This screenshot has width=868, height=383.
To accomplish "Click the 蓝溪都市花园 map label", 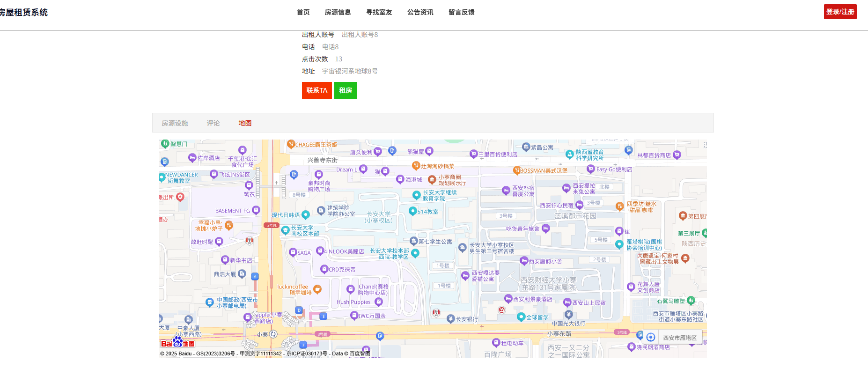I will tap(575, 216).
